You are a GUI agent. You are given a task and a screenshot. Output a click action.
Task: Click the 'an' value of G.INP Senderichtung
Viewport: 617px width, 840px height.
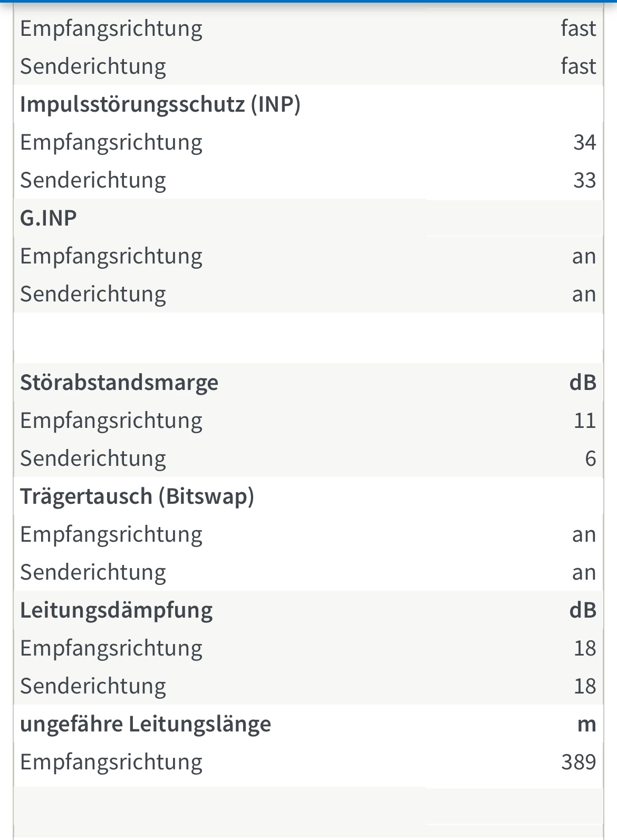[x=584, y=294]
